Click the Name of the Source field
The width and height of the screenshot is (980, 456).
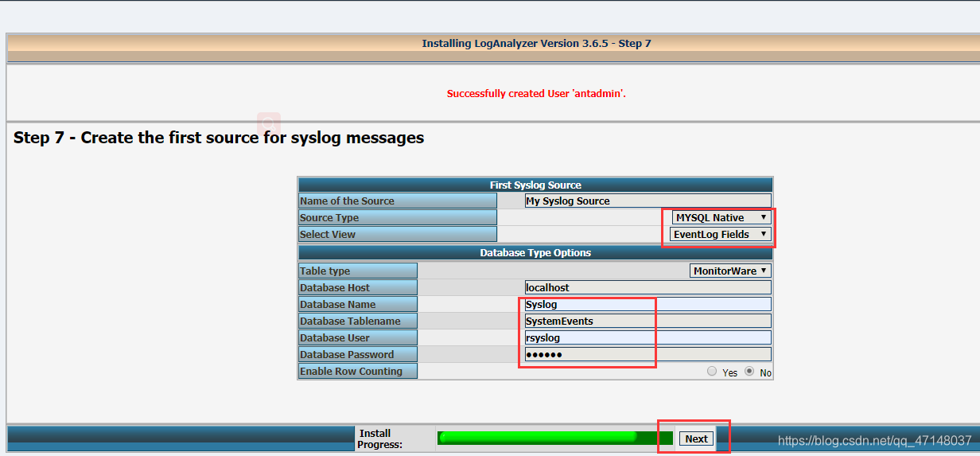(x=647, y=201)
